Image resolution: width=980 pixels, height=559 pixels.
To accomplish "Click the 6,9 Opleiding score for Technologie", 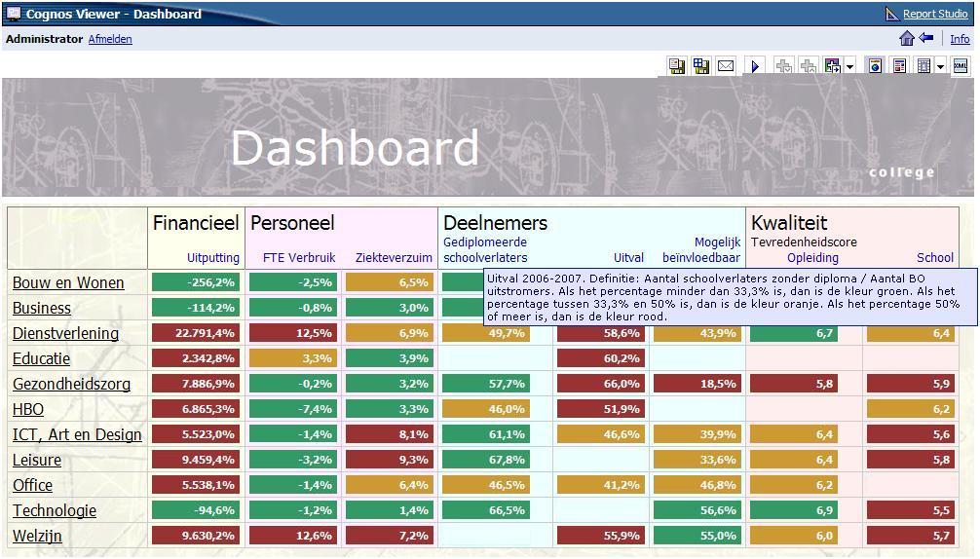I will (794, 510).
